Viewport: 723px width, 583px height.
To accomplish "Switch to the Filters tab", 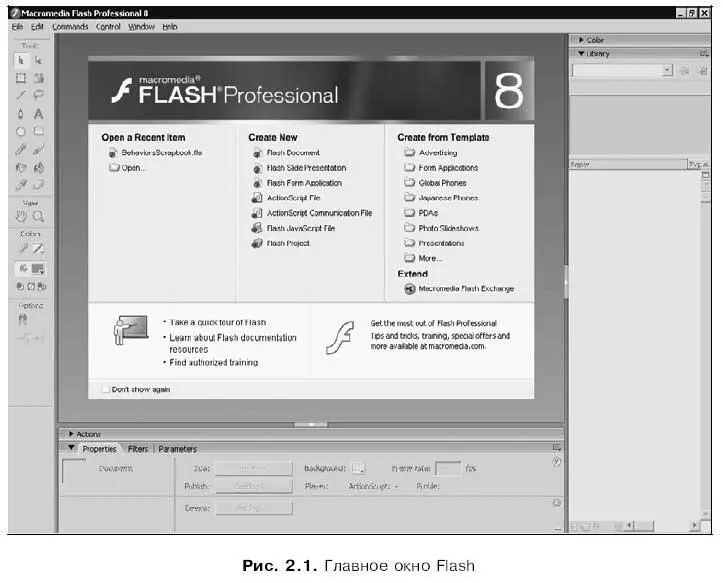I will [137, 449].
